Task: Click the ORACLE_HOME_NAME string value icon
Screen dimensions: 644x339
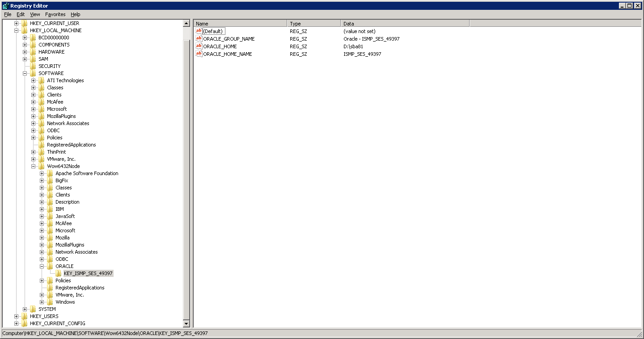Action: tap(199, 54)
